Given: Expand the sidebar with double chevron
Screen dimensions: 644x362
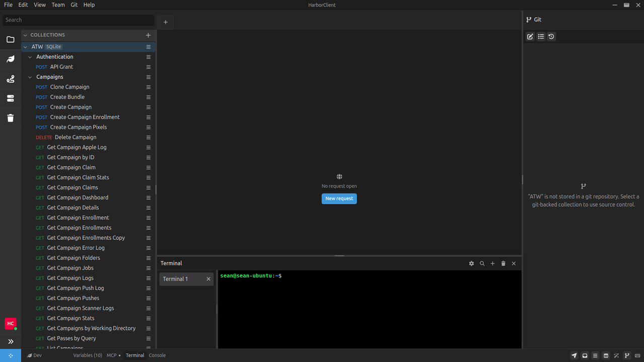Looking at the screenshot, I should click(11, 341).
